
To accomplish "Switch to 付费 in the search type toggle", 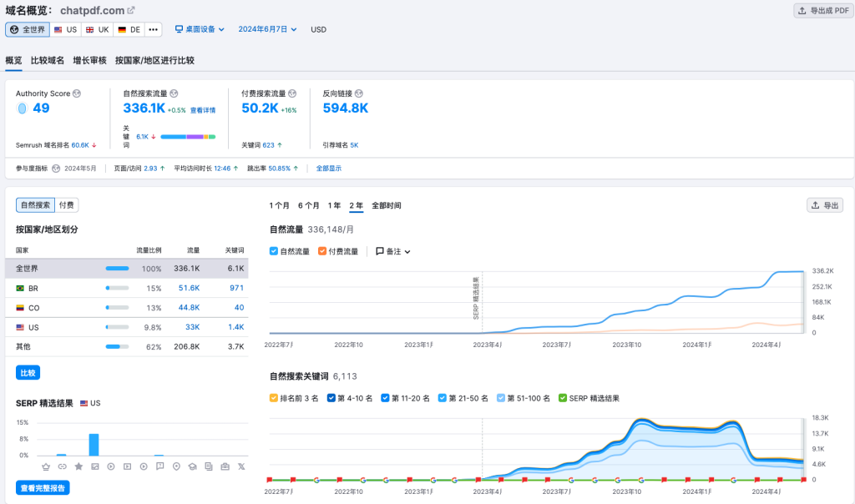I will coord(67,205).
